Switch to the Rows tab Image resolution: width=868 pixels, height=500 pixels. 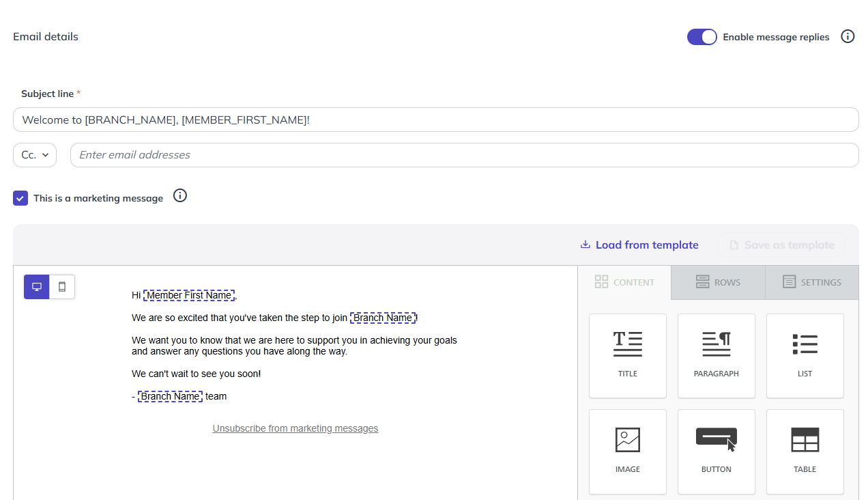(718, 282)
